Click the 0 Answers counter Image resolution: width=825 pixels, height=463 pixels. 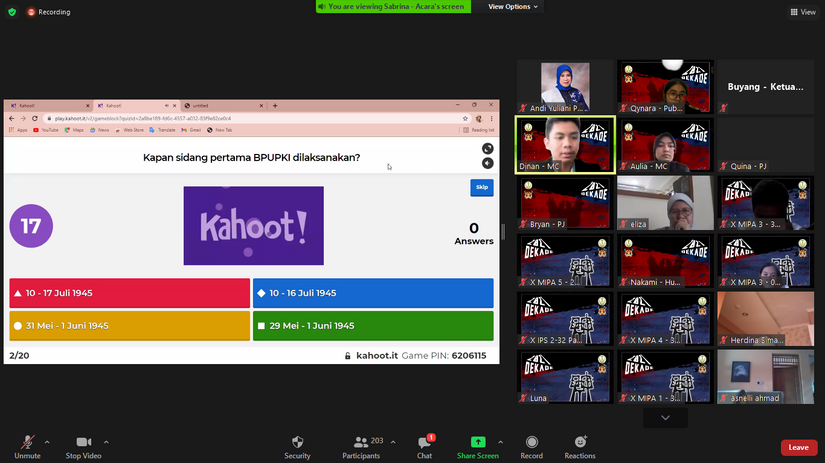click(x=474, y=234)
